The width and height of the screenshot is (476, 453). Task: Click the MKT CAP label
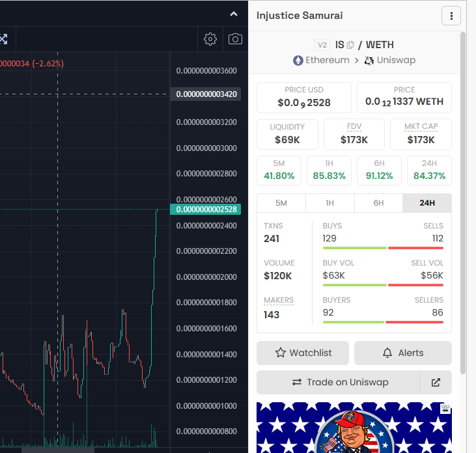pos(421,126)
